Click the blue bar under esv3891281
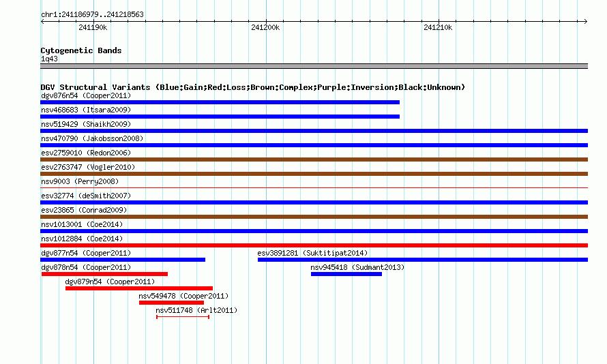607x364 pixels. 423,260
